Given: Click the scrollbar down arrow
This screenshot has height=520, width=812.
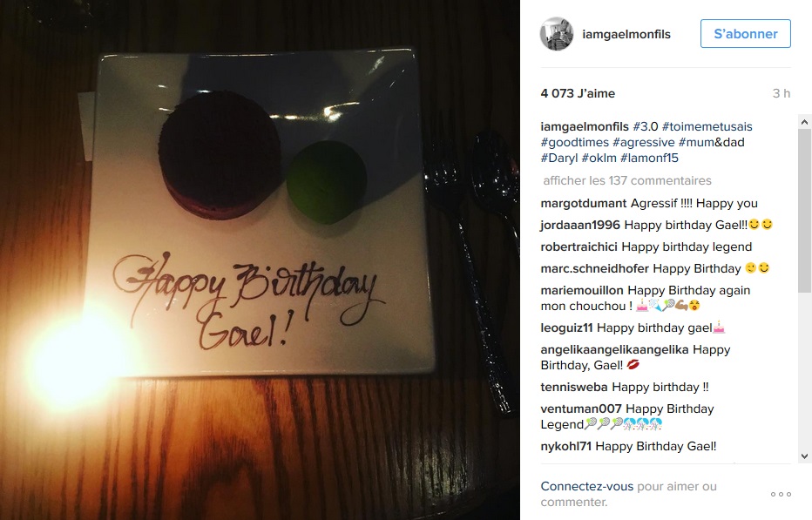Looking at the screenshot, I should pyautogui.click(x=804, y=456).
